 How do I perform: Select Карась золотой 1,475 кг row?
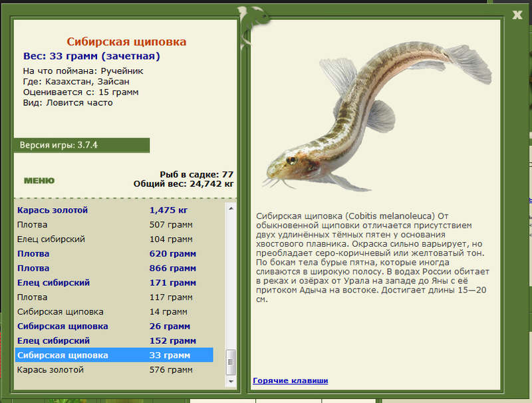point(114,210)
